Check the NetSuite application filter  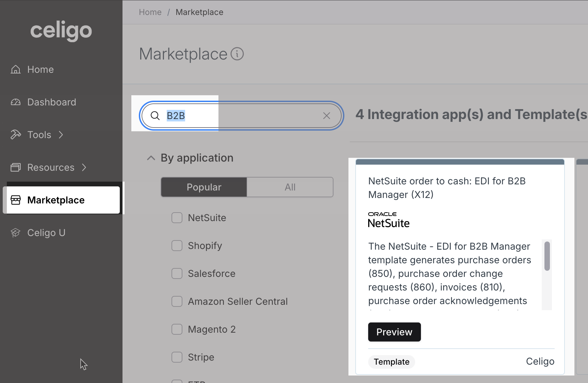click(x=177, y=218)
